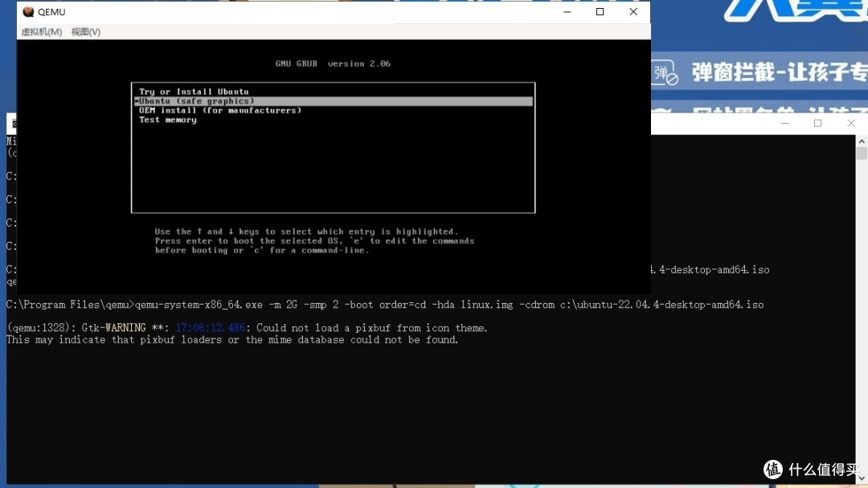
Task: Open the 虚拟机(M) menu in QEMU
Action: point(42,31)
